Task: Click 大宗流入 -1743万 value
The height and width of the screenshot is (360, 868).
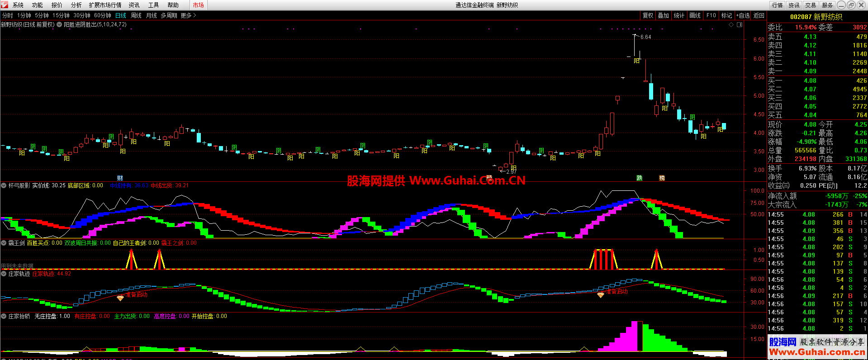Action: click(x=837, y=204)
